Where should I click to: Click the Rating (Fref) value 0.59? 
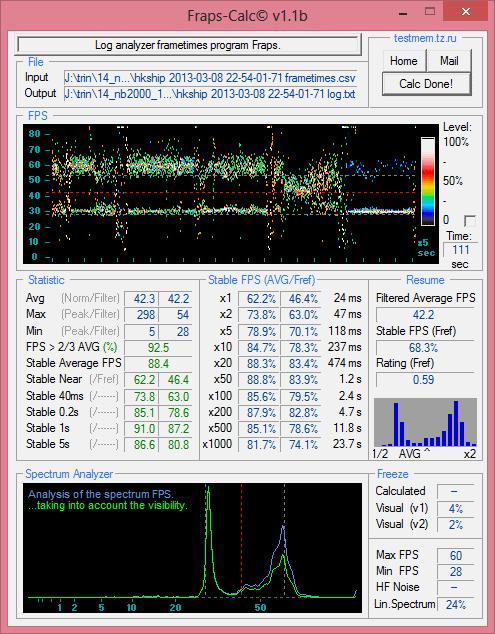coord(424,380)
